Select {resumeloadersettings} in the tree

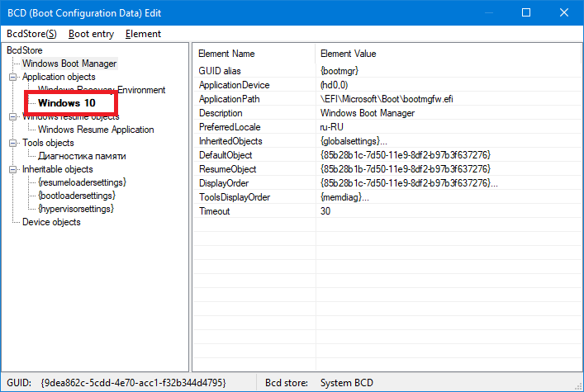click(83, 182)
